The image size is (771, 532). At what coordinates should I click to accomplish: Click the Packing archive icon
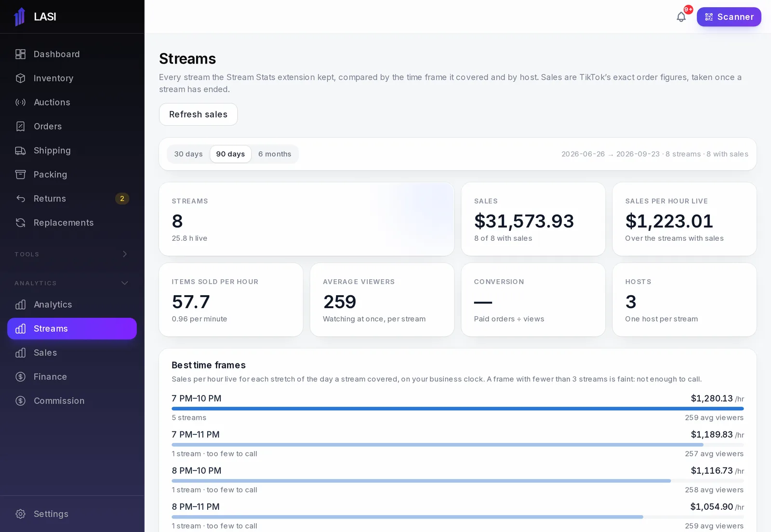point(20,175)
